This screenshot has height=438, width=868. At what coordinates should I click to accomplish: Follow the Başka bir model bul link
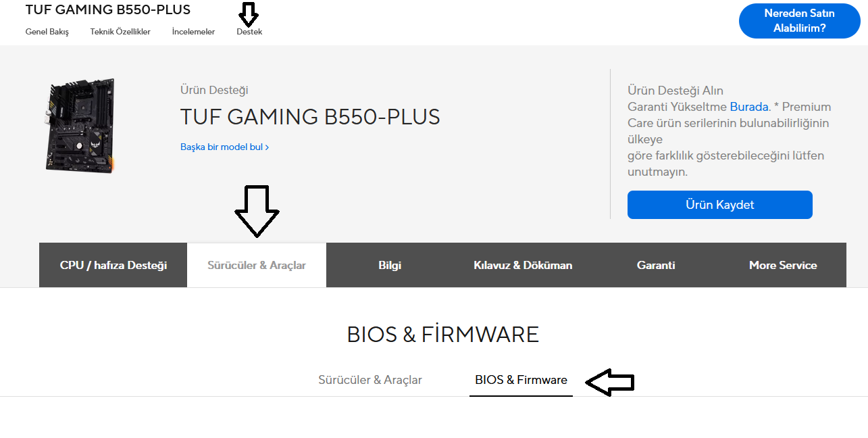pyautogui.click(x=224, y=147)
